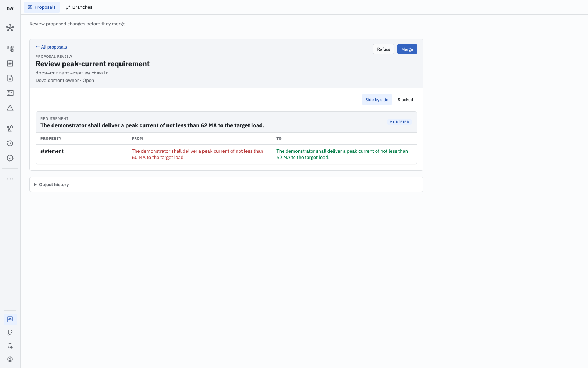This screenshot has width=588, height=368.
Task: Open the warning triangle sidebar icon
Action: [x=10, y=107]
